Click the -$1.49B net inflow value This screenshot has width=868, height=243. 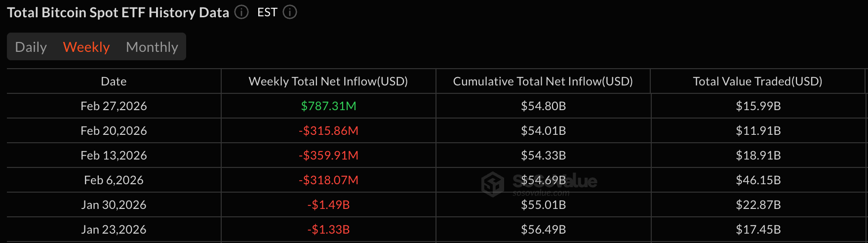click(329, 205)
